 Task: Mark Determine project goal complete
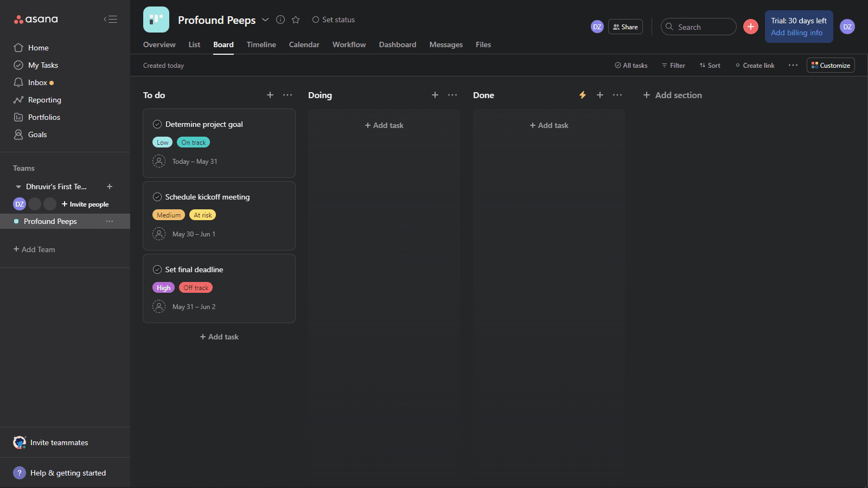pyautogui.click(x=157, y=124)
